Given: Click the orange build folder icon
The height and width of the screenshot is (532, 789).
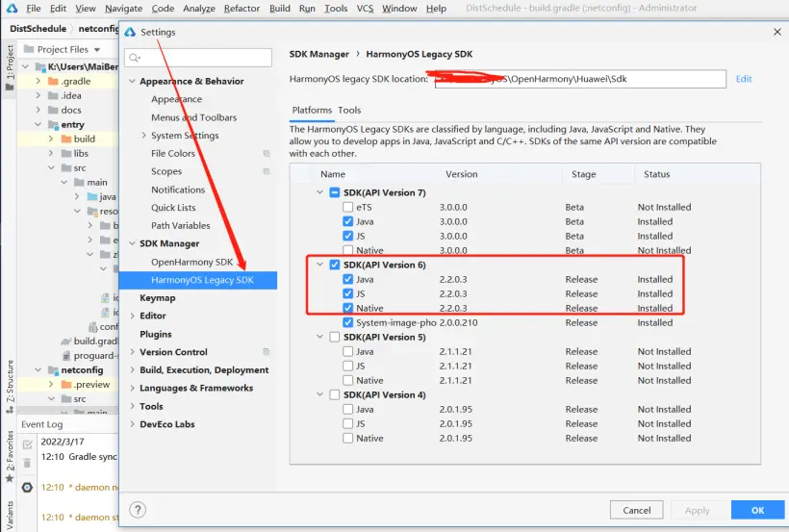Looking at the screenshot, I should (x=66, y=139).
